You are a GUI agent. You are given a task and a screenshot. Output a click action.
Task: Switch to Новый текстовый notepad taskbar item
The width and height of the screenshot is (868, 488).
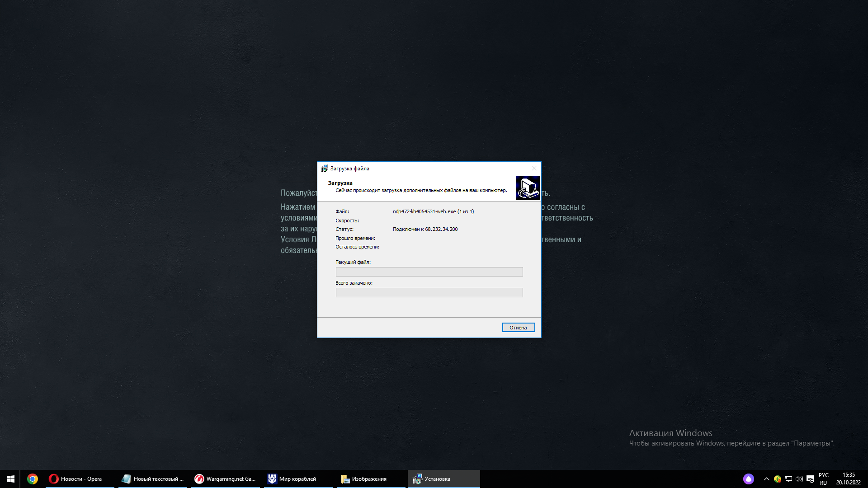tap(153, 479)
